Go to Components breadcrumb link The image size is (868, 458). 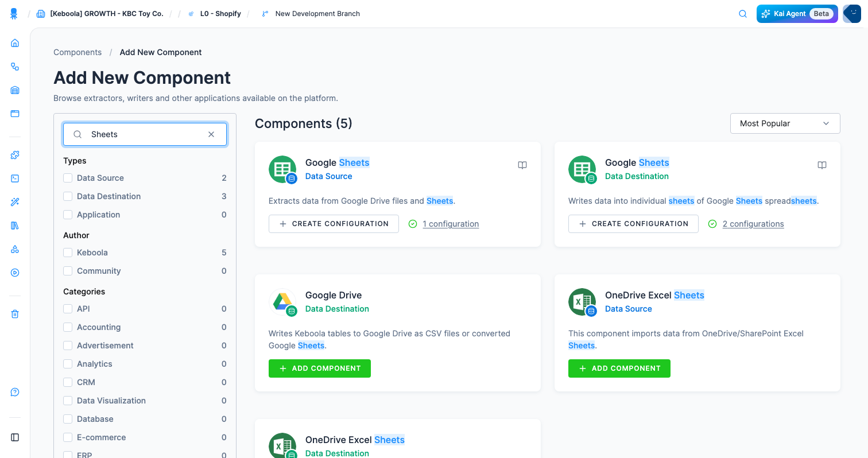pyautogui.click(x=77, y=52)
